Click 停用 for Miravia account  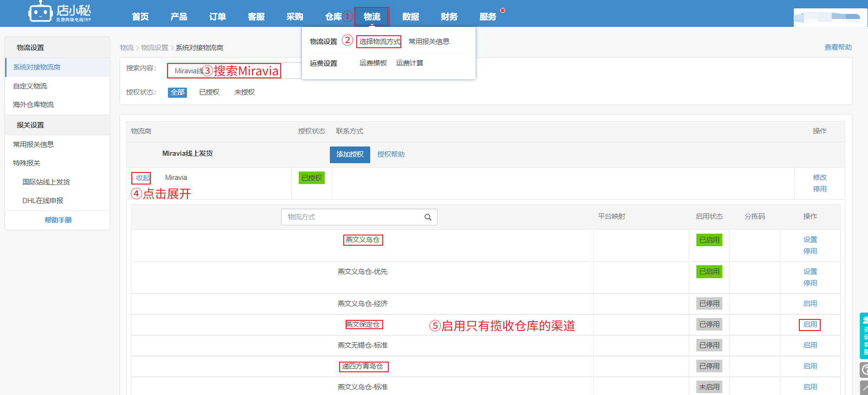point(820,189)
